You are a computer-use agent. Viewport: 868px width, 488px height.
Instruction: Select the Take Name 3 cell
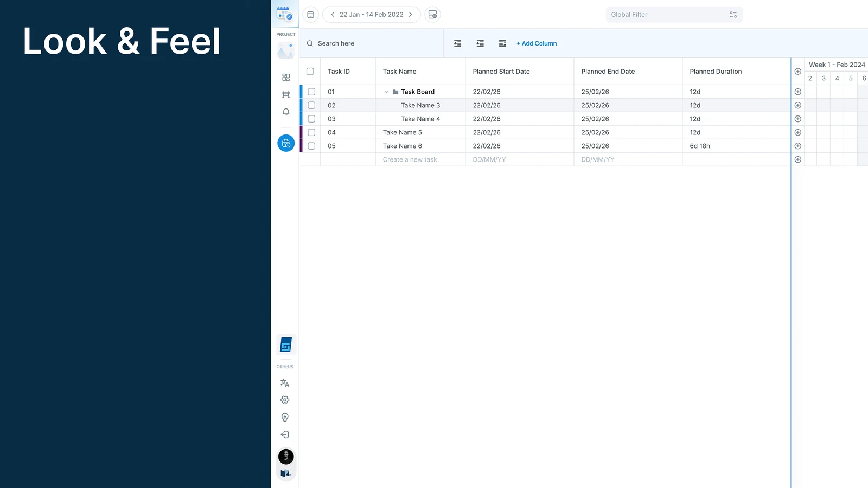[420, 105]
